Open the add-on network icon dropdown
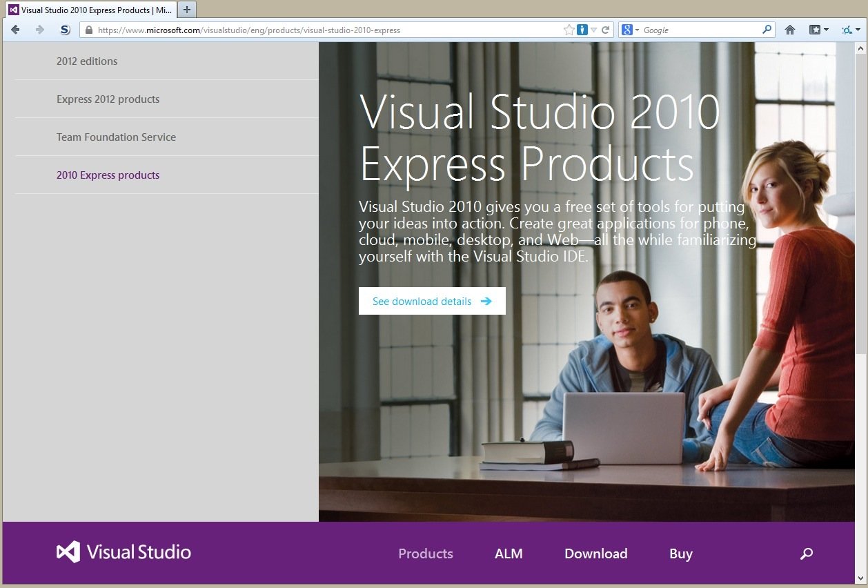The width and height of the screenshot is (868, 588). pos(851,30)
